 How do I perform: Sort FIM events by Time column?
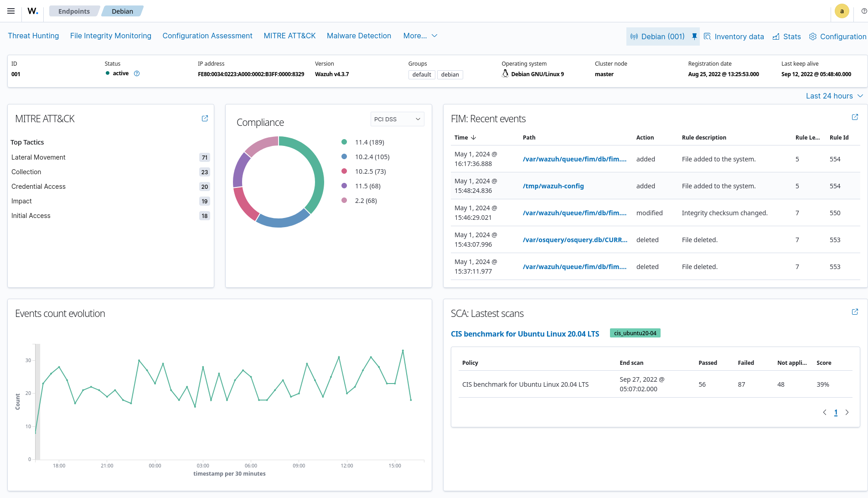pyautogui.click(x=465, y=137)
